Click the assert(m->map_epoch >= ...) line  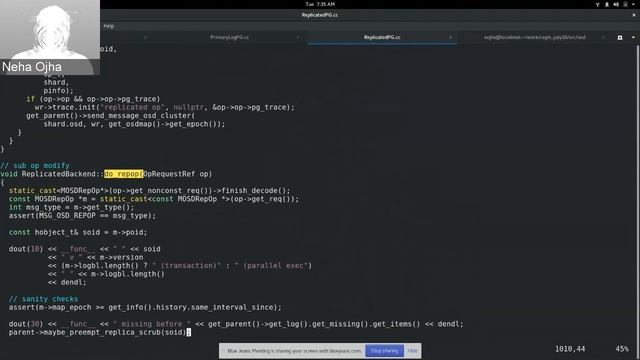point(145,307)
